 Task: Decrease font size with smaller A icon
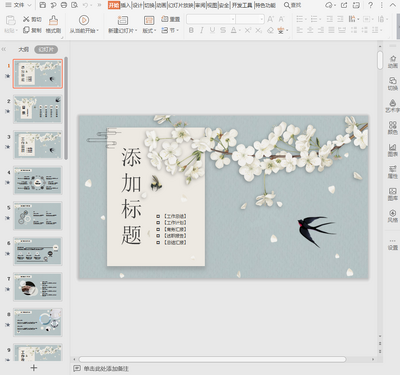[x=282, y=19]
